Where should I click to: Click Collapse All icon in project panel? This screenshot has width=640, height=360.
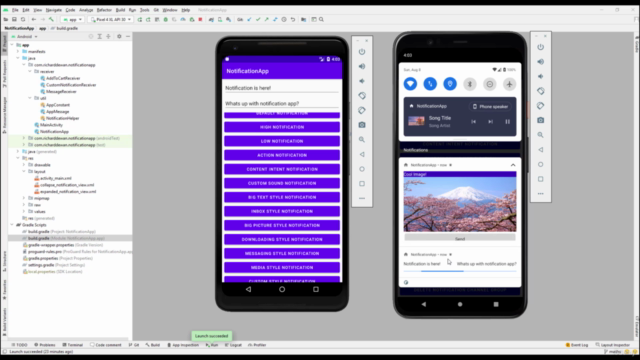[108, 36]
